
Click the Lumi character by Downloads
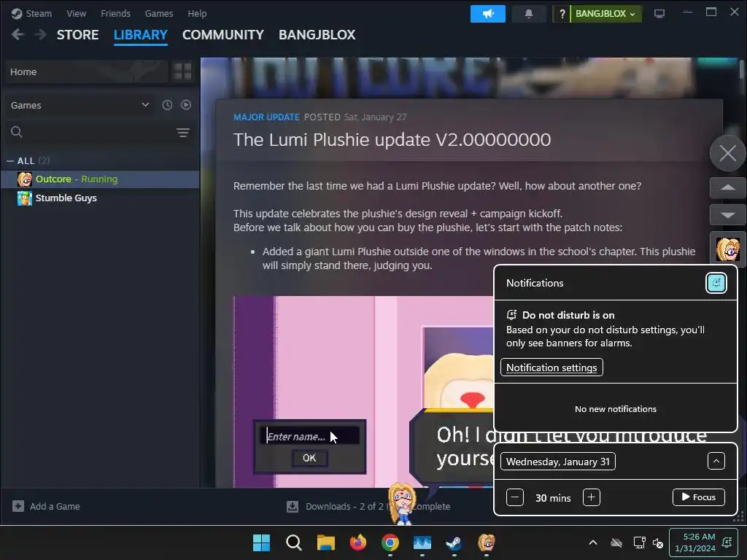(402, 504)
